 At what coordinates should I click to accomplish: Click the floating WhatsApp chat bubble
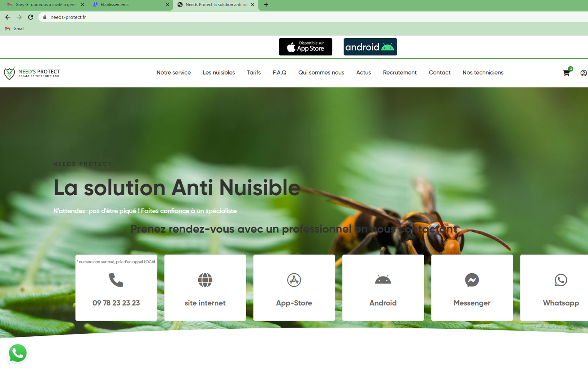click(x=18, y=353)
